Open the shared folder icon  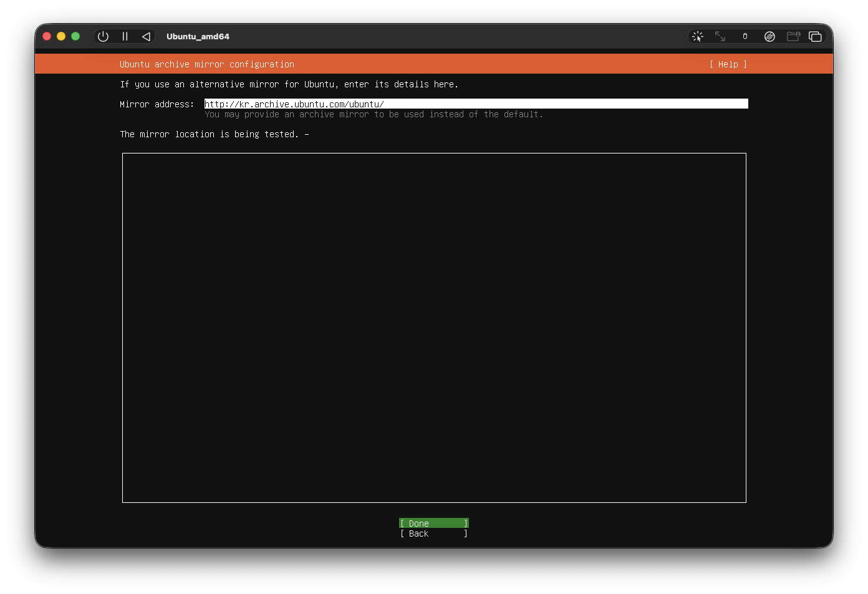(x=793, y=36)
